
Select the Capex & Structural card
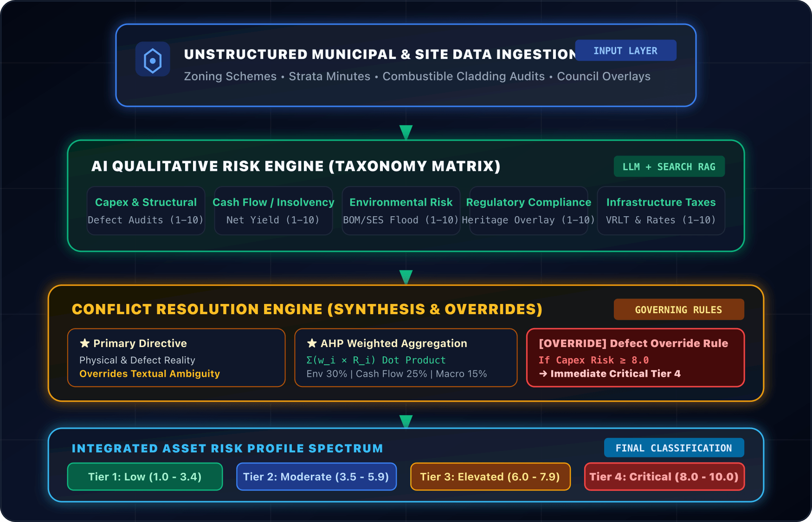coord(146,211)
